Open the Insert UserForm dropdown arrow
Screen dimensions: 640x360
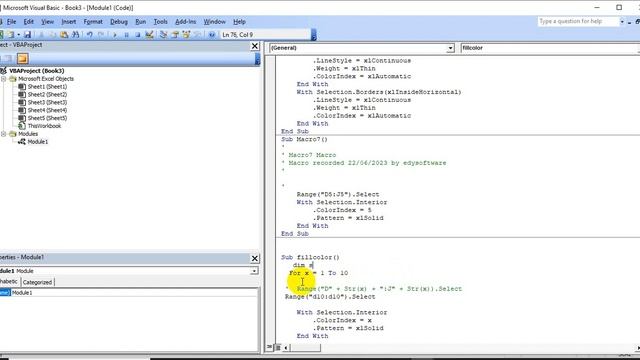click(18, 35)
